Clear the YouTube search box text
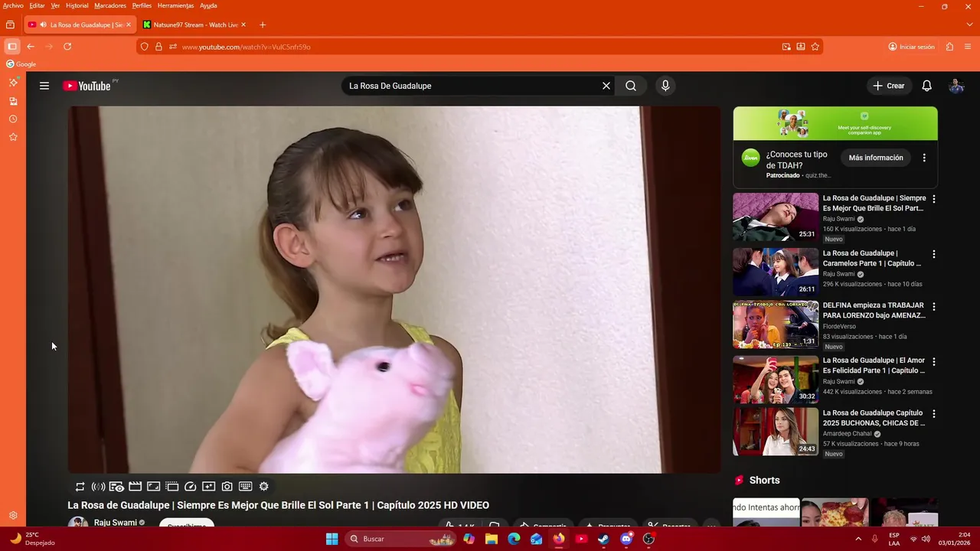Viewport: 980px width, 551px height. [x=606, y=86]
